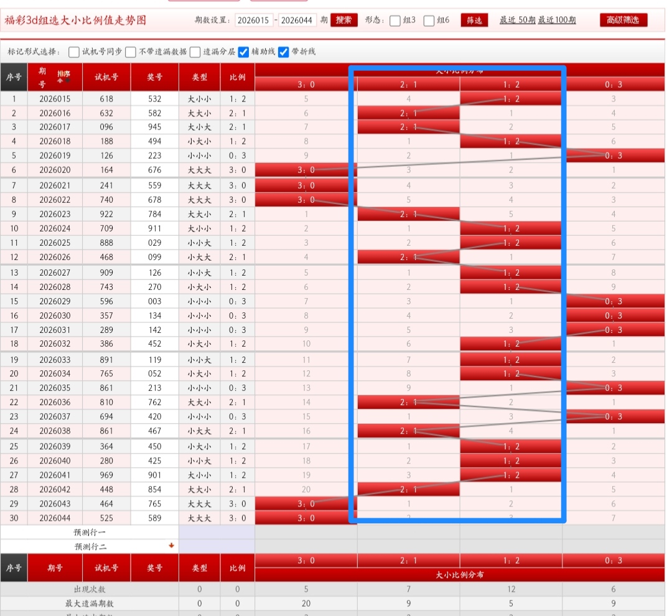This screenshot has width=672, height=616.
Task: Check the 组3 form filter checkbox
Action: click(x=395, y=21)
